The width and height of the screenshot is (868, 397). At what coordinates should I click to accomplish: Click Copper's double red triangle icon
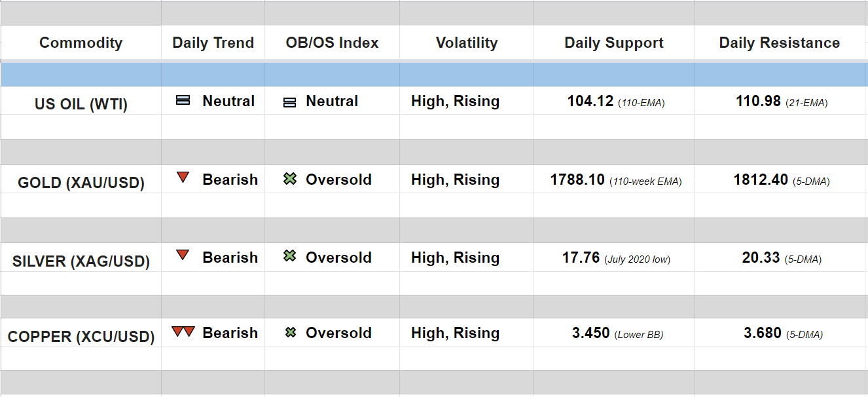coord(183,331)
